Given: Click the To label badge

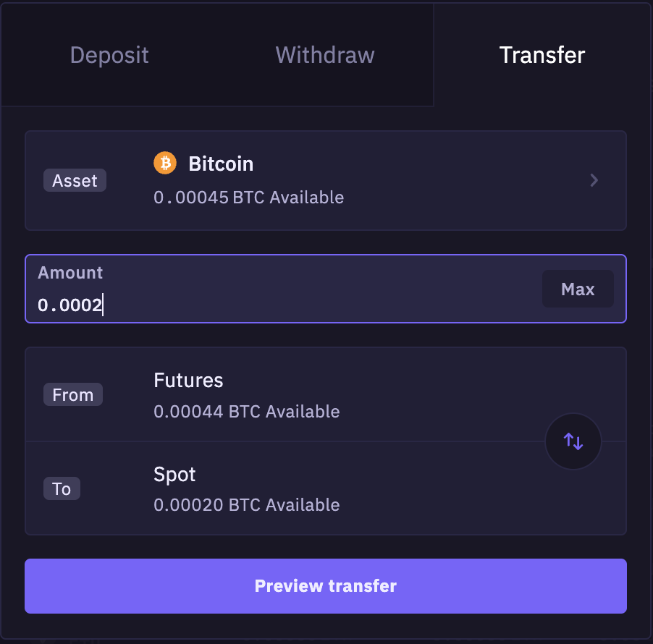Looking at the screenshot, I should tap(62, 488).
